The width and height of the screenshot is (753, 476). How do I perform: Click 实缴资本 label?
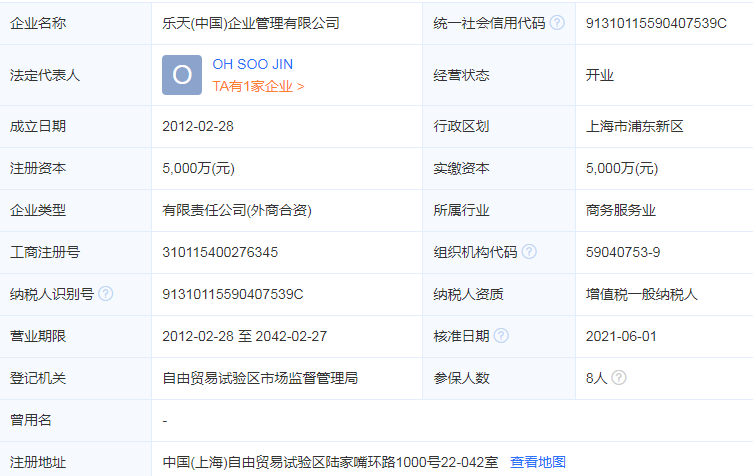click(x=461, y=168)
